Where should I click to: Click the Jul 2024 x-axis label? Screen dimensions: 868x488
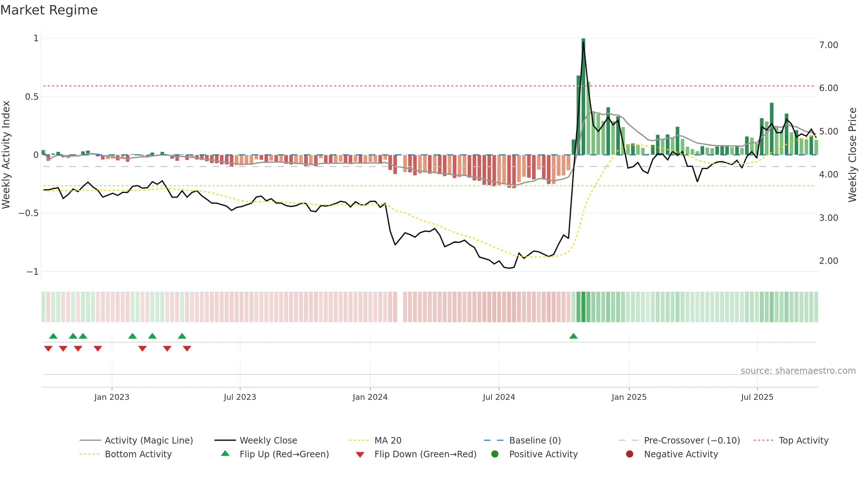pyautogui.click(x=499, y=397)
